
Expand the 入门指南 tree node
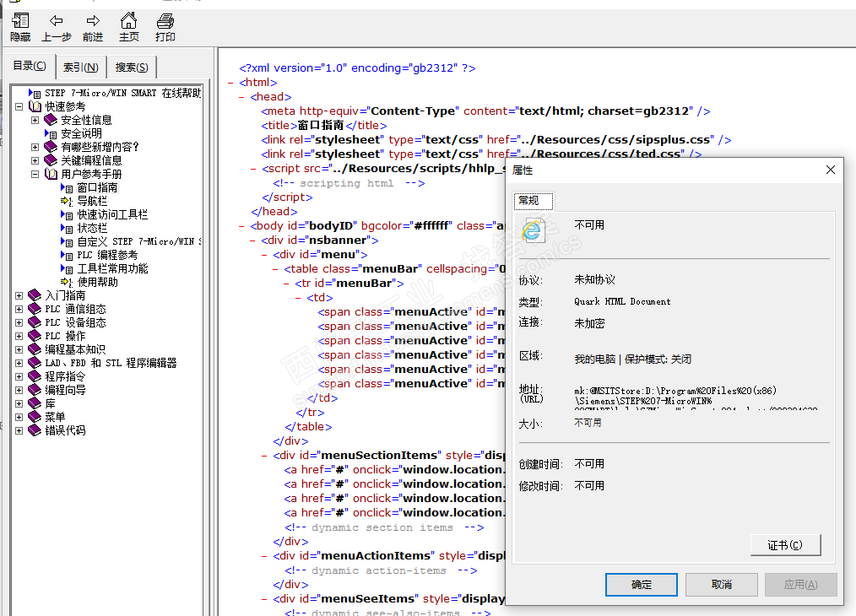click(19, 295)
